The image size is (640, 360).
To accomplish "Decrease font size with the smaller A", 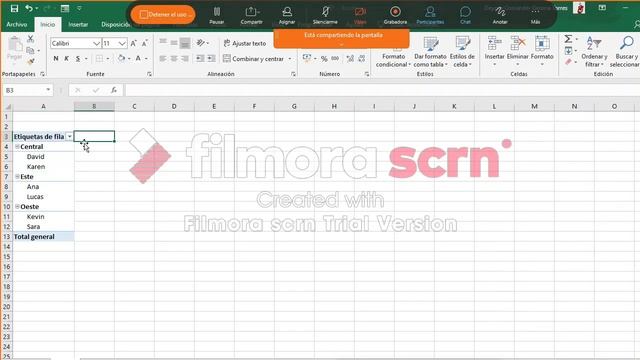I will click(145, 43).
